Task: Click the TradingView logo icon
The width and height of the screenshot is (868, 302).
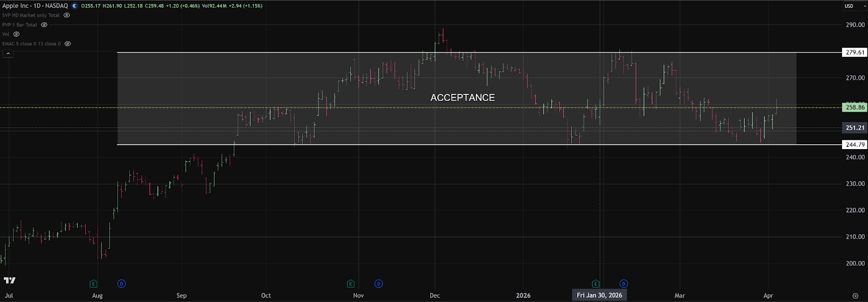Action: point(9,280)
